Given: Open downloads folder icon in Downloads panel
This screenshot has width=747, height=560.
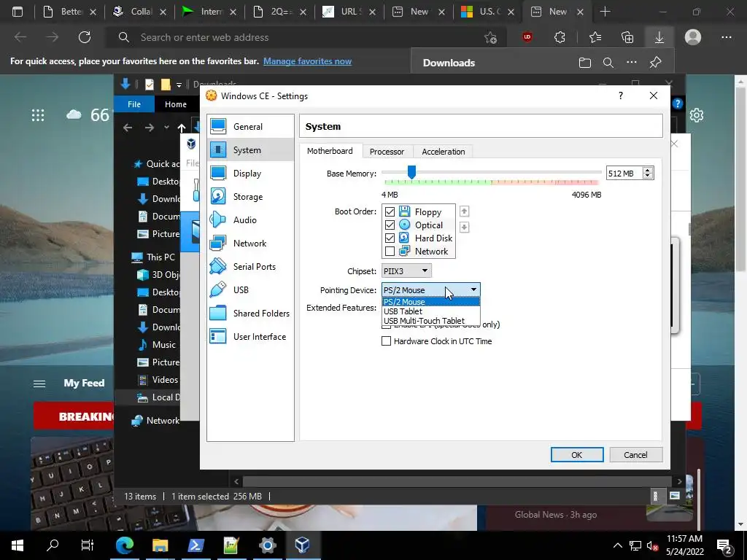Looking at the screenshot, I should pyautogui.click(x=585, y=63).
